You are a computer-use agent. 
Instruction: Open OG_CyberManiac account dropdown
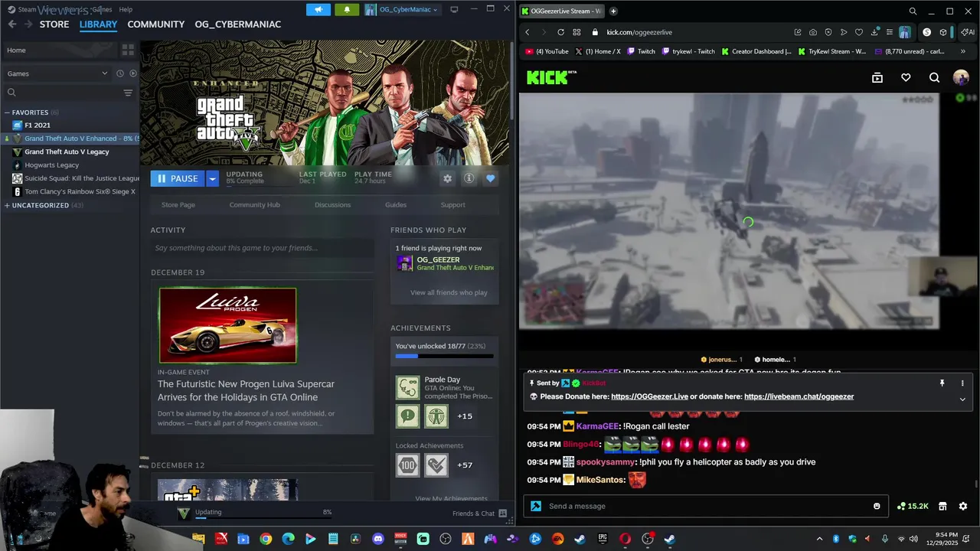pyautogui.click(x=401, y=9)
